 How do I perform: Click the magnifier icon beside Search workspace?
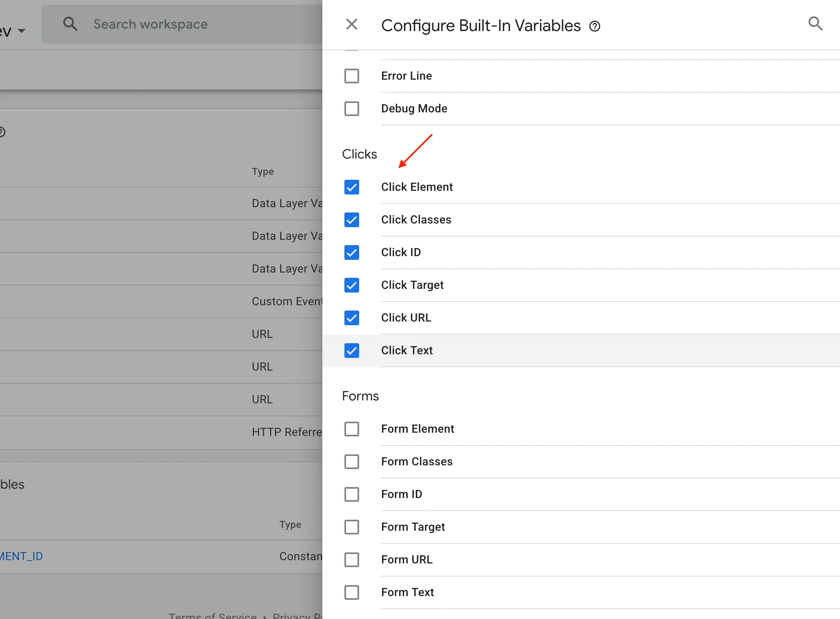click(70, 23)
